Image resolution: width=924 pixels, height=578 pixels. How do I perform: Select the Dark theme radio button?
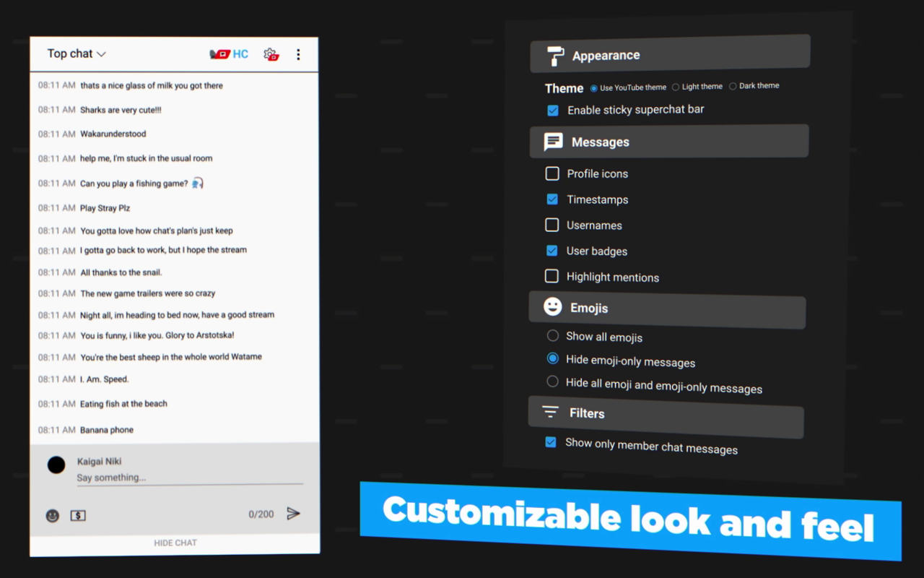tap(733, 86)
